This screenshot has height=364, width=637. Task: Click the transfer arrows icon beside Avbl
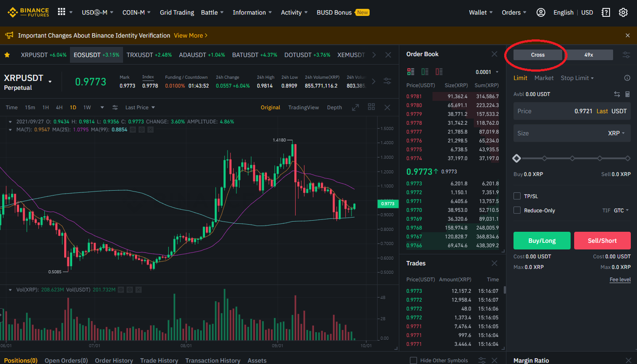(617, 94)
